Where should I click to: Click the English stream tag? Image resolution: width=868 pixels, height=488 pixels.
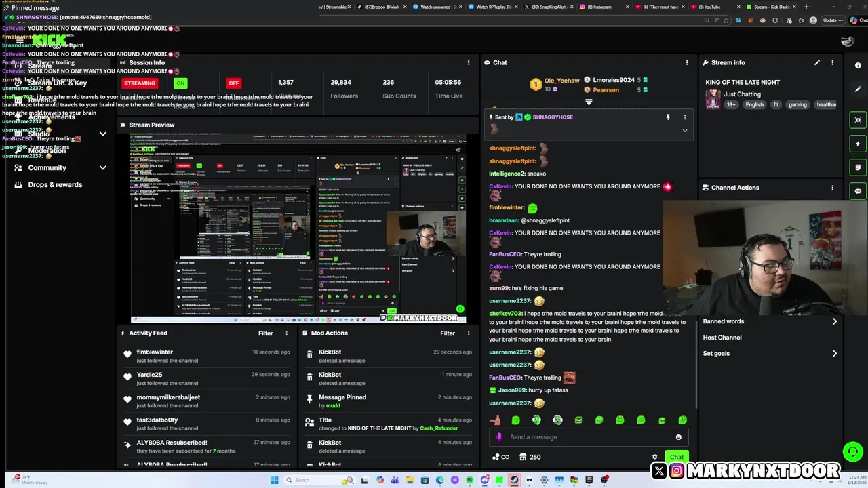coord(754,105)
